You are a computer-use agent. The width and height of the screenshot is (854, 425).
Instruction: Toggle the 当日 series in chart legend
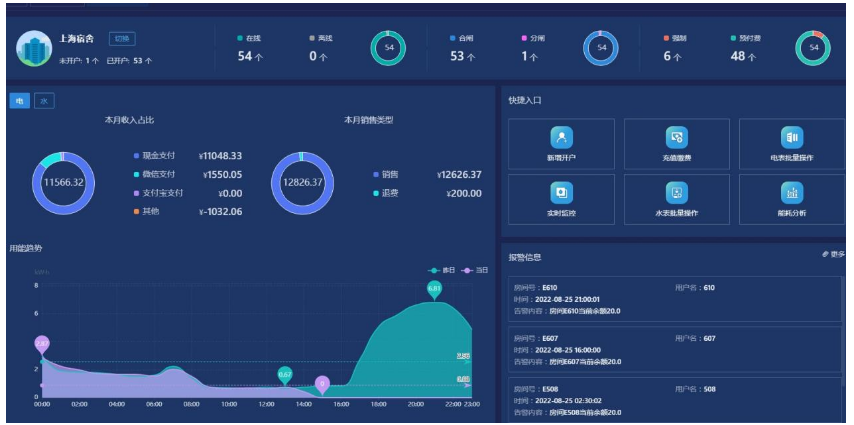[x=475, y=270]
